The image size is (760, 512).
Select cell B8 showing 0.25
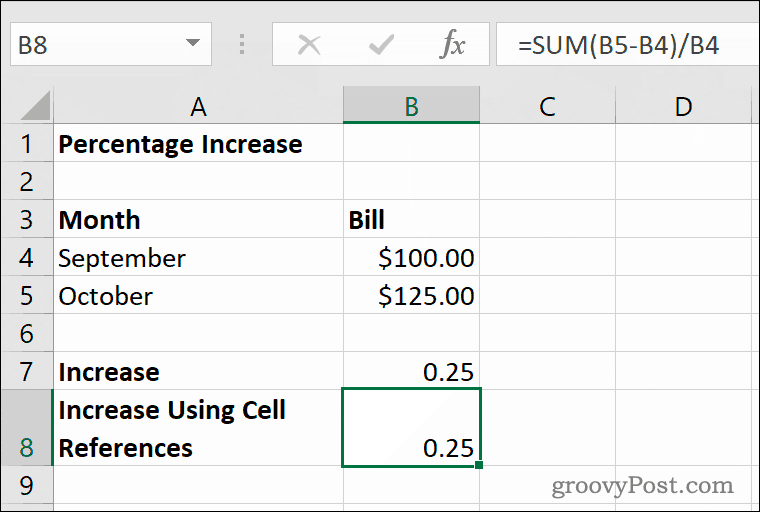click(x=411, y=428)
